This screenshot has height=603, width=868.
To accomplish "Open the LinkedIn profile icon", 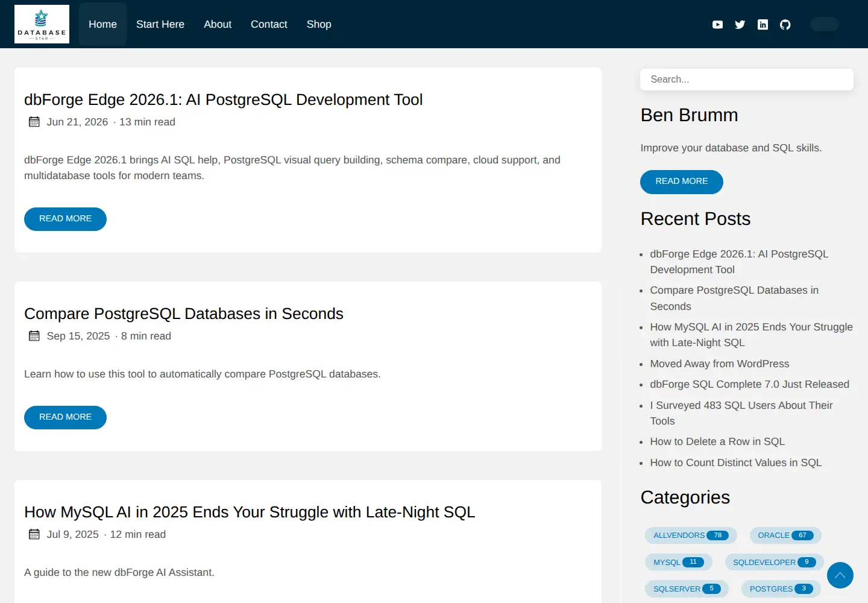I will pos(763,25).
